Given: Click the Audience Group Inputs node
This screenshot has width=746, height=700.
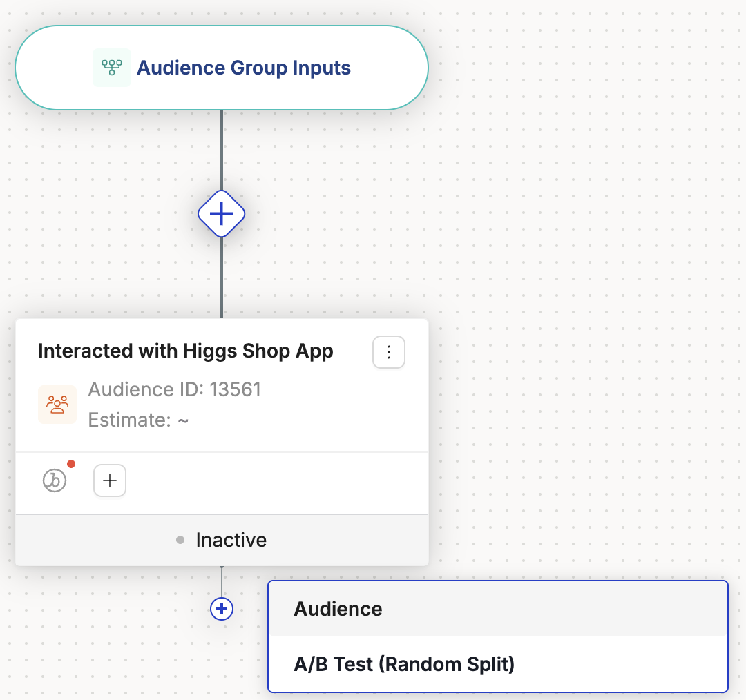Looking at the screenshot, I should point(222,68).
